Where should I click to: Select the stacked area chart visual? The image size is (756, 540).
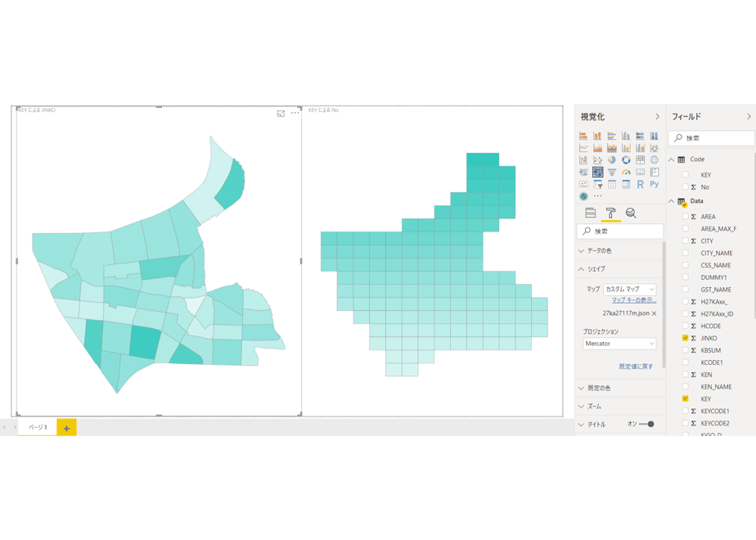[612, 147]
